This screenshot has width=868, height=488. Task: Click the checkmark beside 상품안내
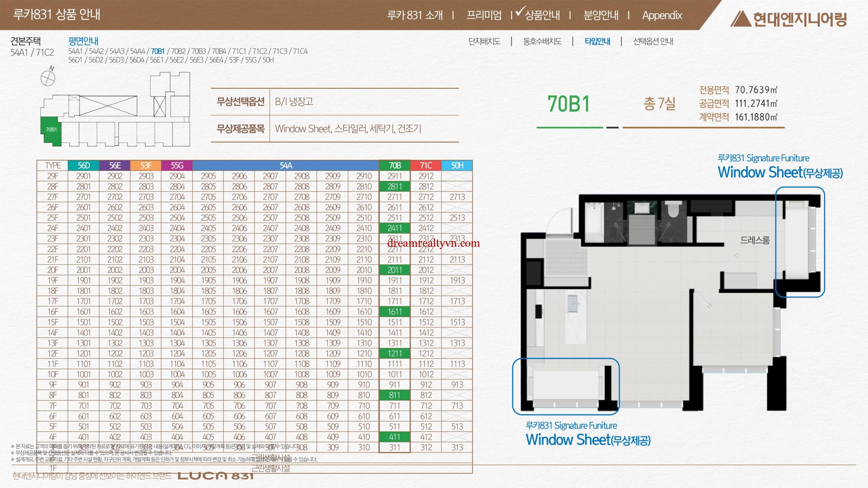(x=520, y=12)
